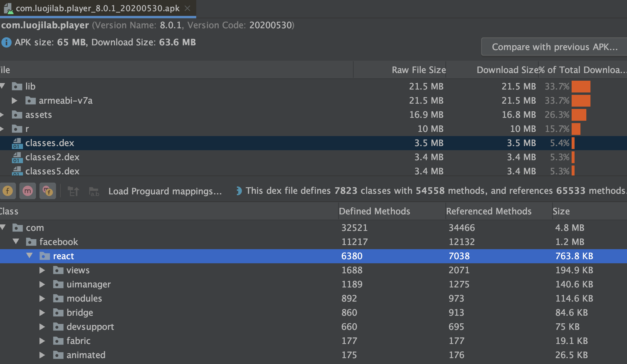
Task: Click Compare with previous APK button
Action: [555, 47]
